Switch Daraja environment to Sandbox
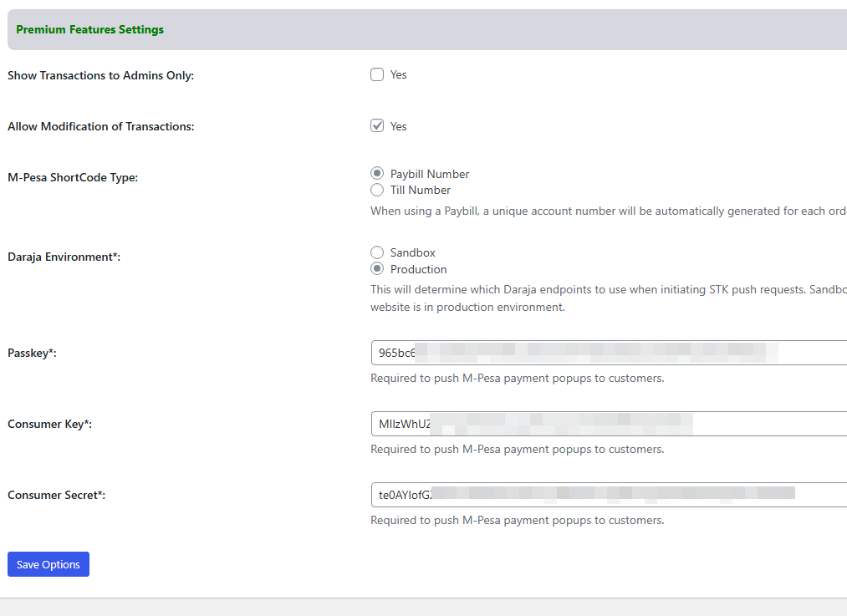Screen dimensions: 847x616 coord(377,252)
